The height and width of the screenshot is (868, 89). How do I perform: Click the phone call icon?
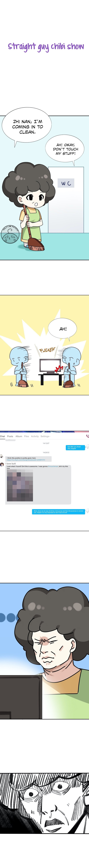[88, 436]
